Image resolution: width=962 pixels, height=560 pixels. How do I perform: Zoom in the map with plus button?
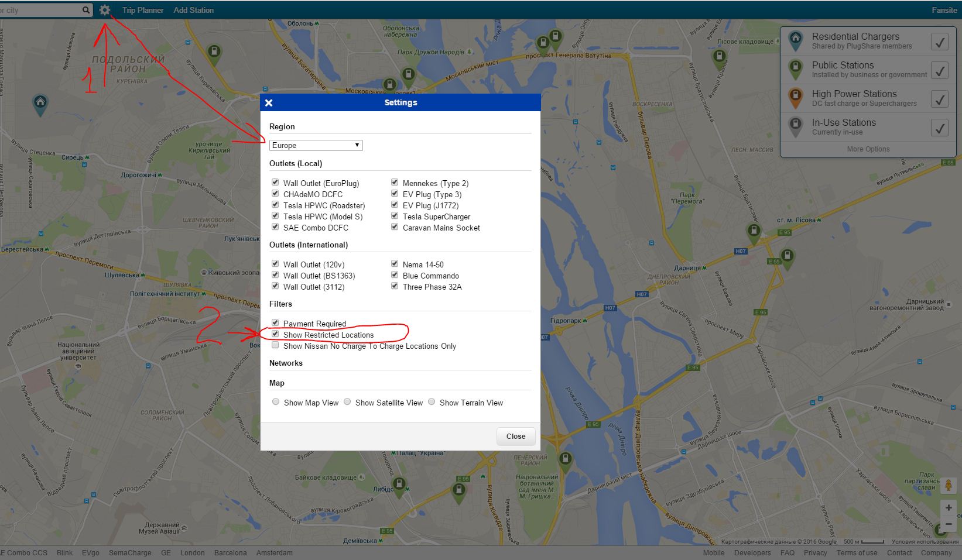coord(948,508)
